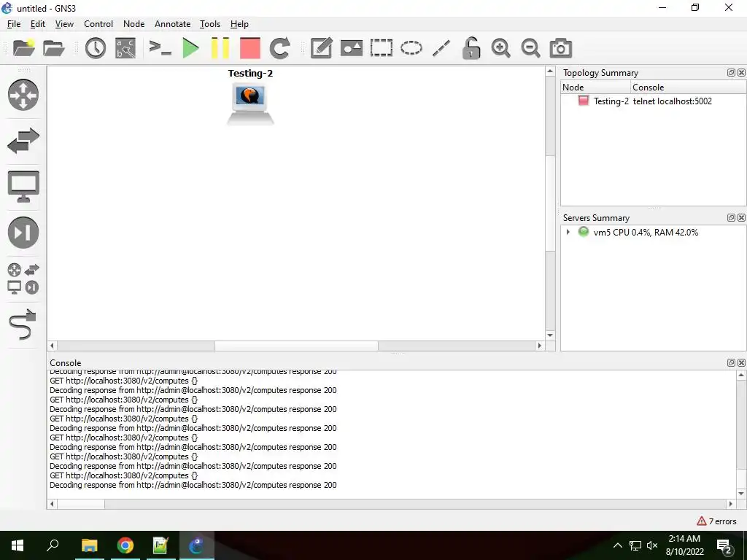Screen dimensions: 747x560
Task: Browse switches in device sidebar
Action: pyautogui.click(x=23, y=141)
